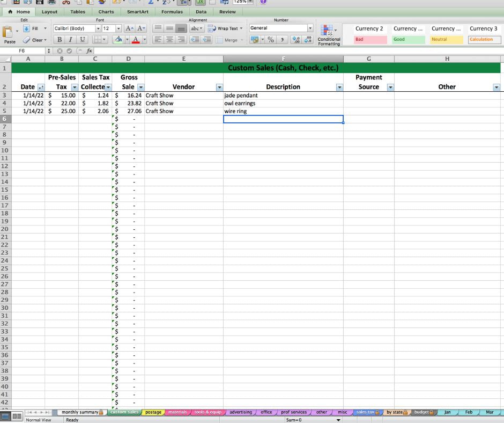The height and width of the screenshot is (423, 504).
Task: Click the percent style button
Action: pos(271,40)
